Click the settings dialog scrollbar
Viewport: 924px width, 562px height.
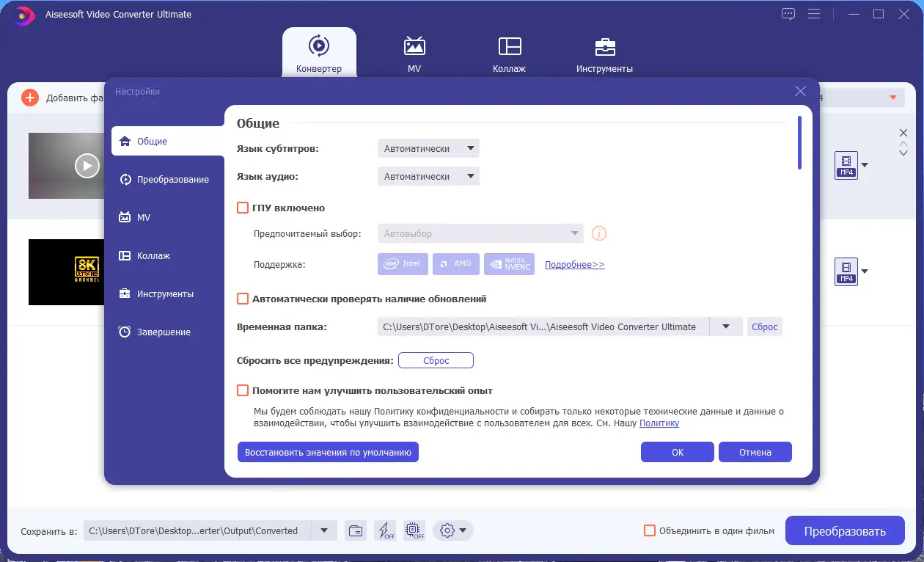click(800, 142)
